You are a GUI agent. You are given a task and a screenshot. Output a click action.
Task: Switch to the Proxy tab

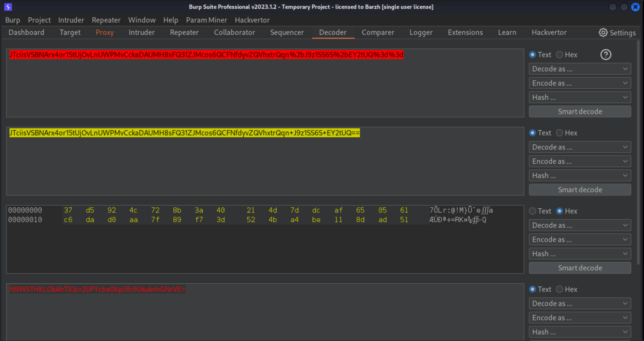coord(104,32)
